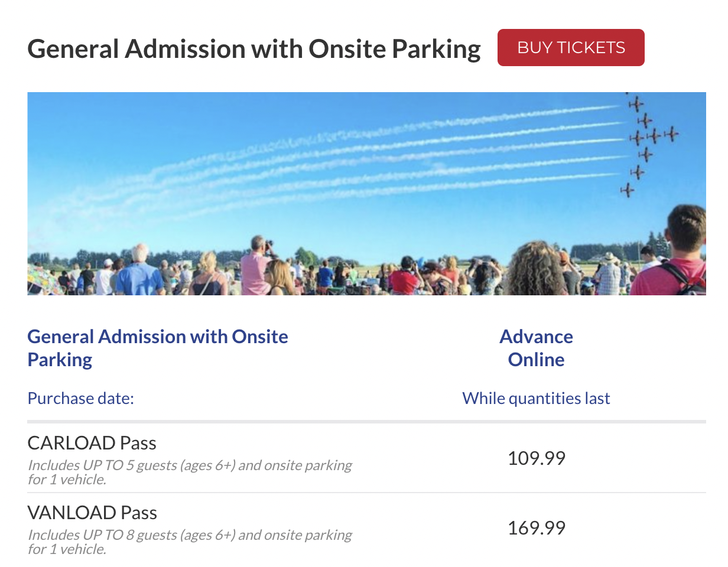The height and width of the screenshot is (567, 728).
Task: Select the main page heading text
Action: pyautogui.click(x=254, y=48)
